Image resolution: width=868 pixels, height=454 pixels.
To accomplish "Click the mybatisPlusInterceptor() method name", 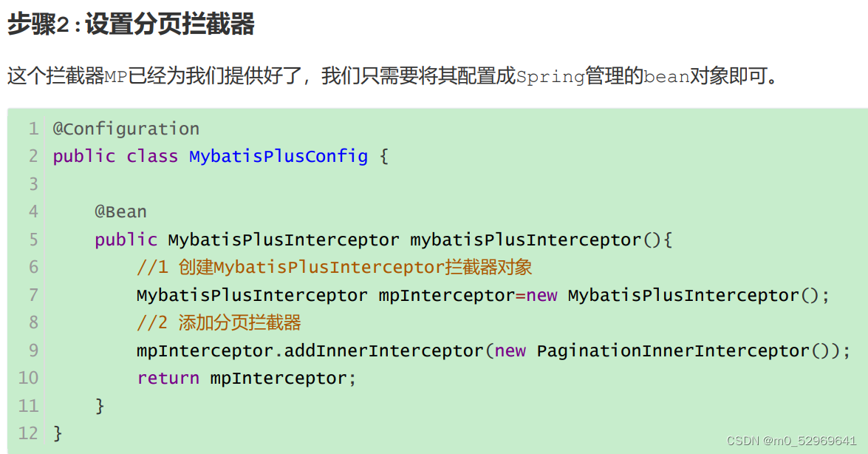I will [x=525, y=240].
